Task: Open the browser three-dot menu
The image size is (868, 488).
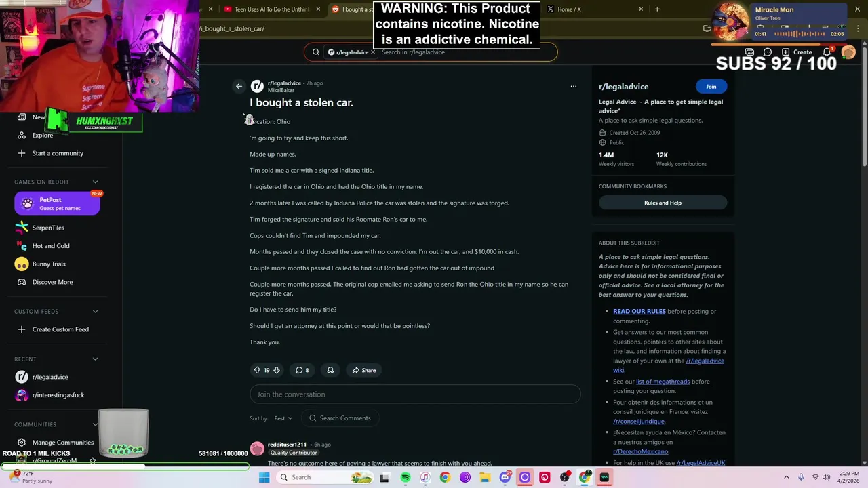Action: pos(859,28)
